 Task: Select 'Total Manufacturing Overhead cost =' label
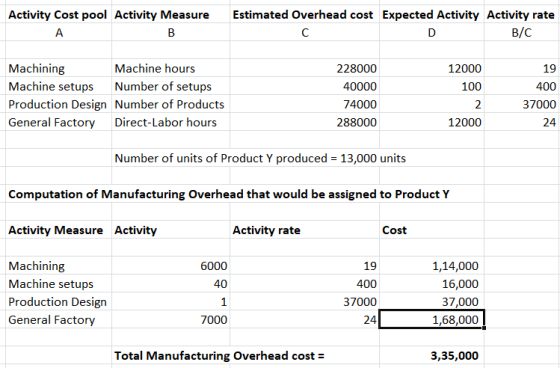tap(219, 356)
